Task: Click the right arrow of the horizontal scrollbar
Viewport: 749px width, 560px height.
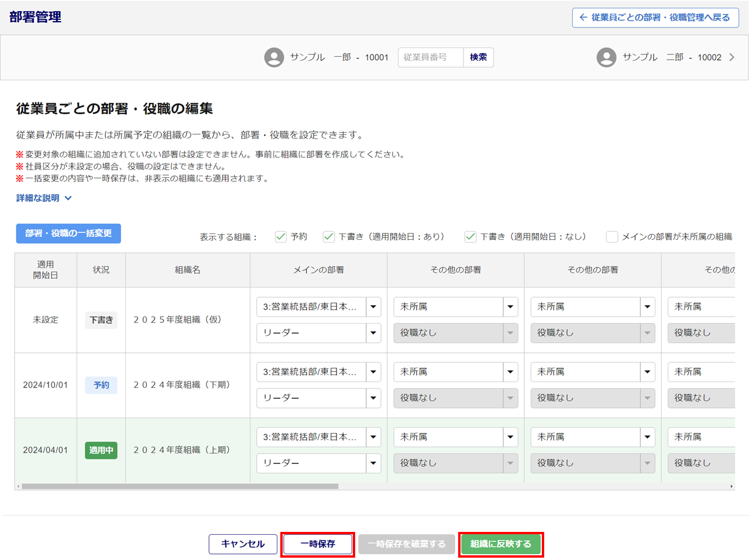Action: [x=731, y=486]
